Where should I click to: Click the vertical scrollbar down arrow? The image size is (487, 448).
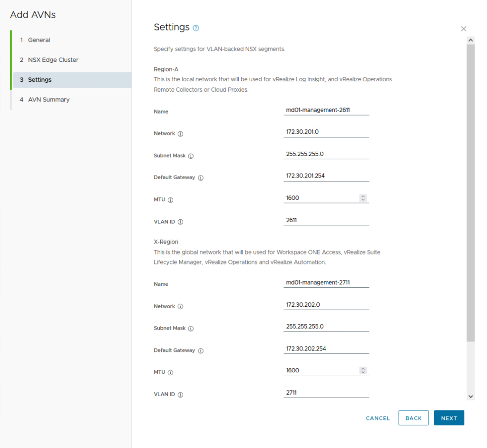click(x=470, y=396)
